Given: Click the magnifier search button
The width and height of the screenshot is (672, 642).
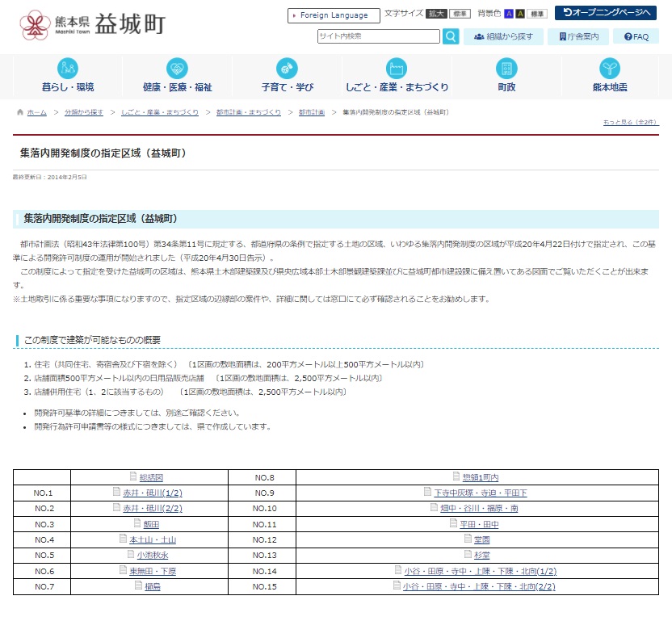Looking at the screenshot, I should (x=451, y=36).
